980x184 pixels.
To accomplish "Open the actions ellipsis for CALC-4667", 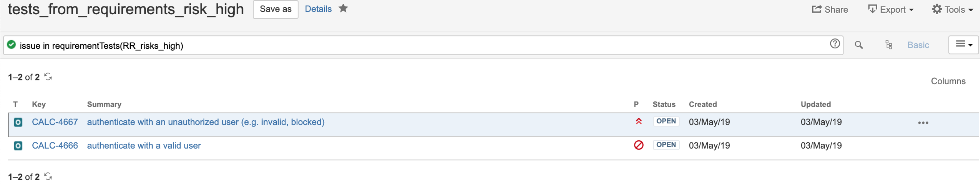I will 923,123.
